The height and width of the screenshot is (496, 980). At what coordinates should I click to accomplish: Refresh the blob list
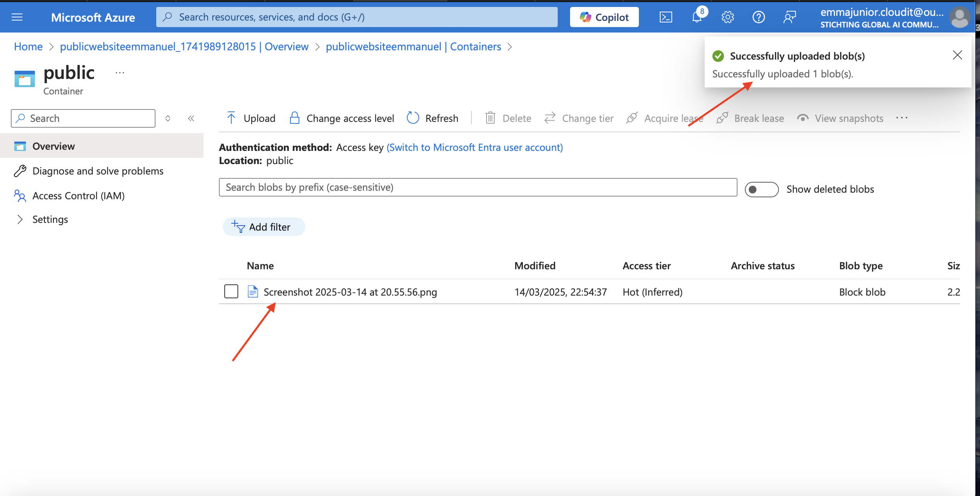(x=432, y=118)
